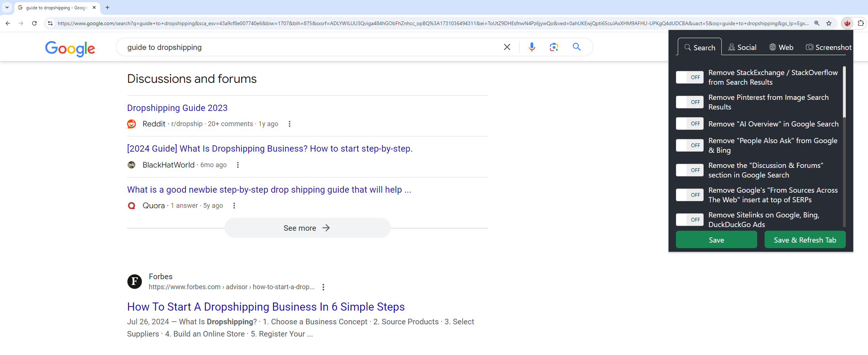Open '[2024 Guide] What Is Dropshipping Business?' link

tap(270, 149)
